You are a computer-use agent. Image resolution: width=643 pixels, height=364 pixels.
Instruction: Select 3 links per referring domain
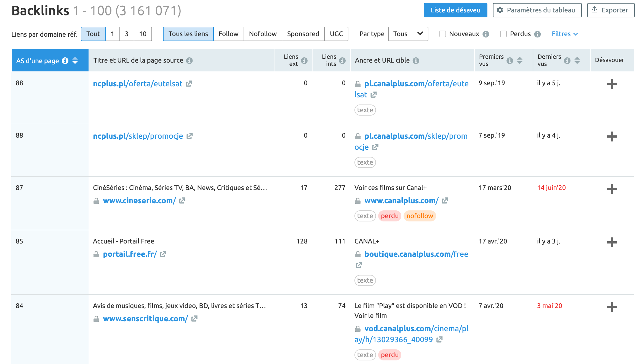(127, 34)
